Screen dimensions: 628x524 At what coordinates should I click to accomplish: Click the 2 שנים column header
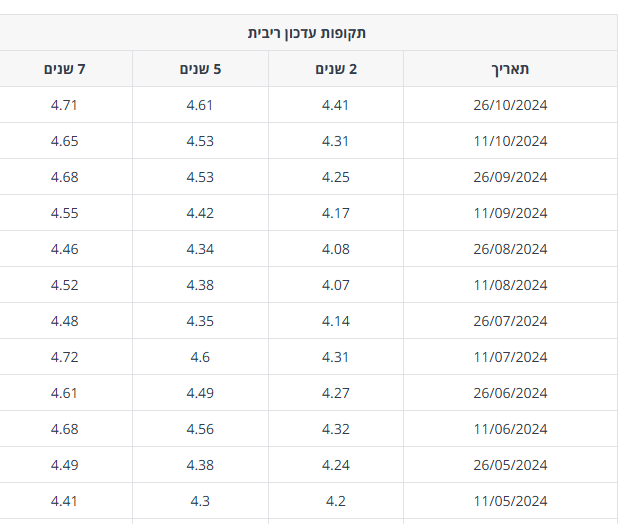coord(335,69)
